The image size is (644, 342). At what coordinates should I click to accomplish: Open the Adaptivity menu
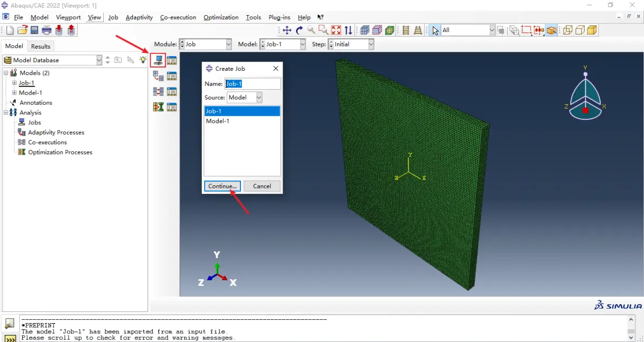click(x=139, y=17)
